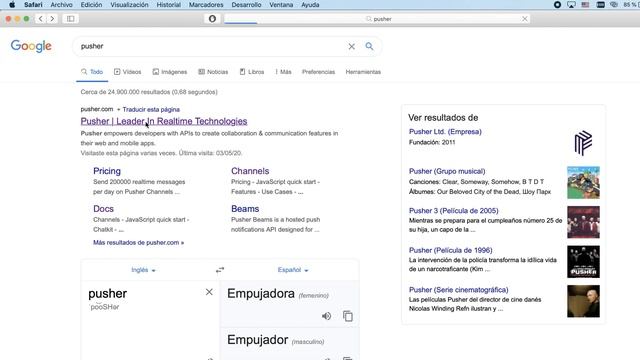Viewport: 640px width, 360px height.
Task: Open the Español target language dropdown
Action: click(x=293, y=270)
